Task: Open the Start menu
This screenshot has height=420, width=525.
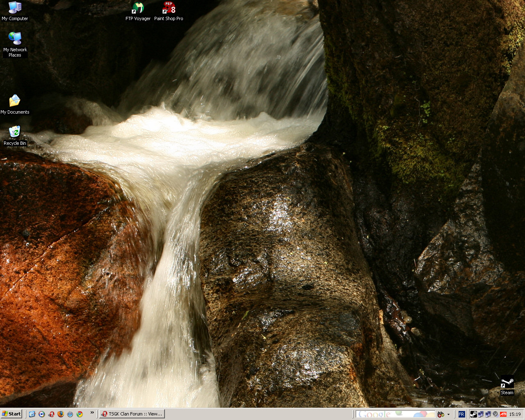Action: (12, 414)
